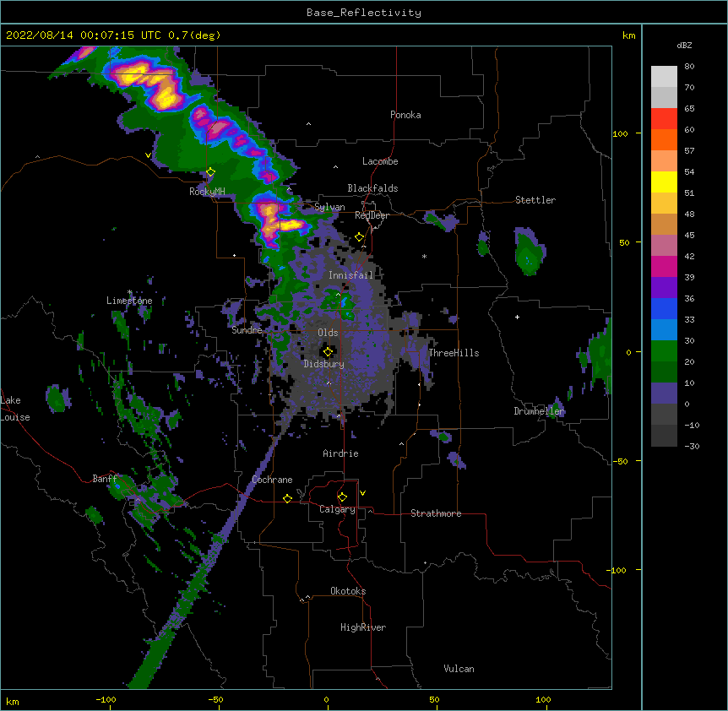Viewport: 728px width, 711px height.
Task: Click the Drumheller label
Action: [539, 411]
